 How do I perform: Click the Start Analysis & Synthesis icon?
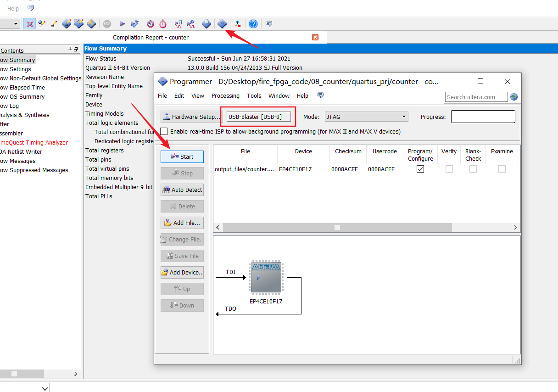(135, 24)
